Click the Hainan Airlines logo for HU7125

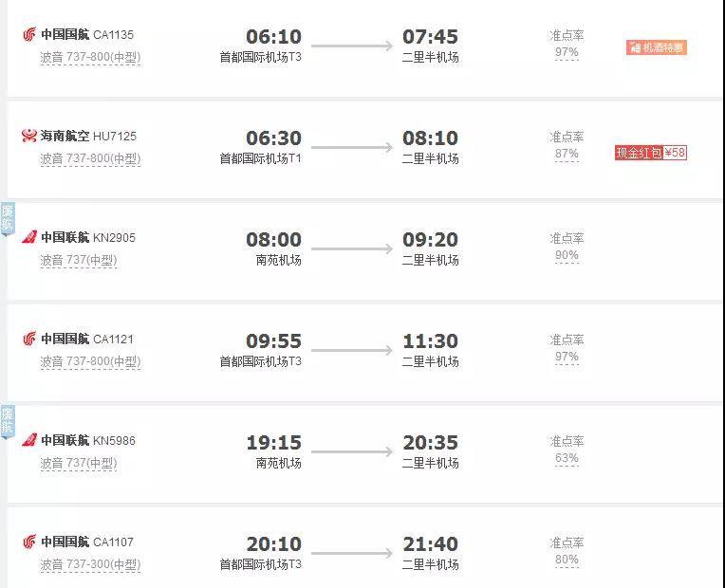pos(29,137)
